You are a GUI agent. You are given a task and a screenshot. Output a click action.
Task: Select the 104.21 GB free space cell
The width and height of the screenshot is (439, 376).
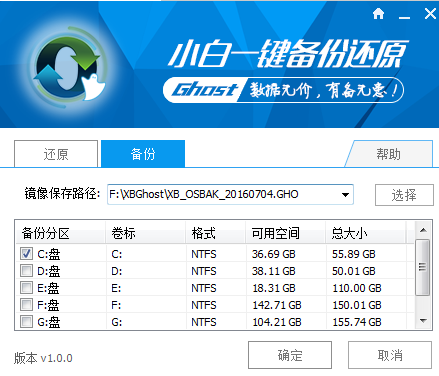(277, 322)
